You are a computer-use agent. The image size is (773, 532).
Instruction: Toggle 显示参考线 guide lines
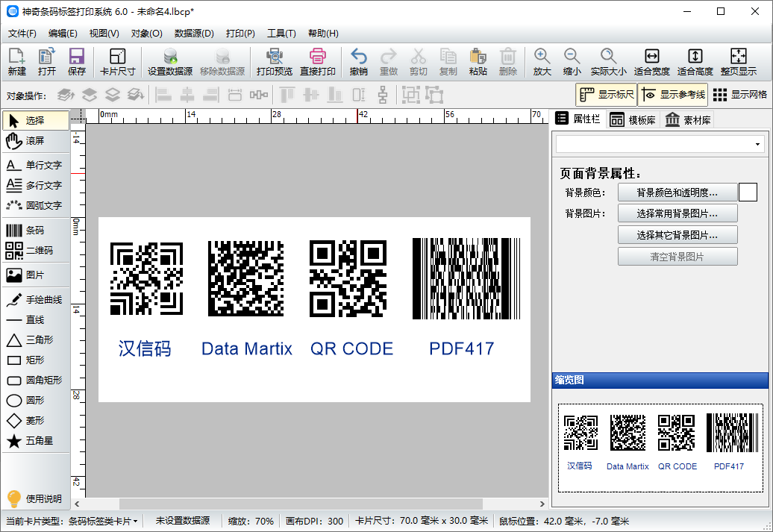673,95
